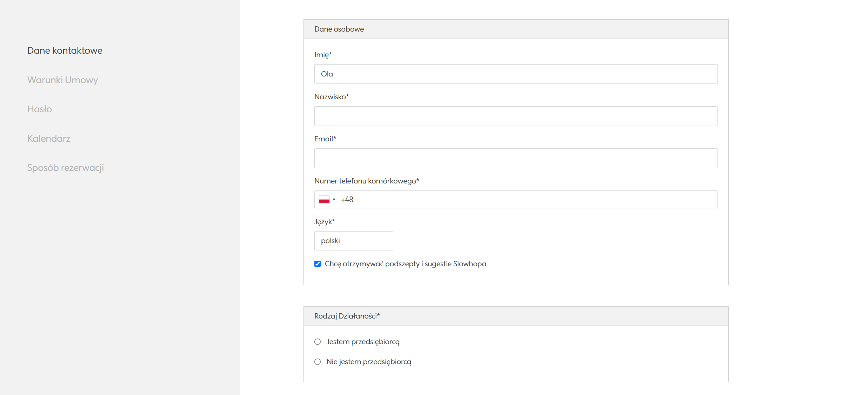Viewport: 868px width, 395px height.
Task: Click the 'Chcę otrzymywać podszepty' label text
Action: pyautogui.click(x=405, y=264)
